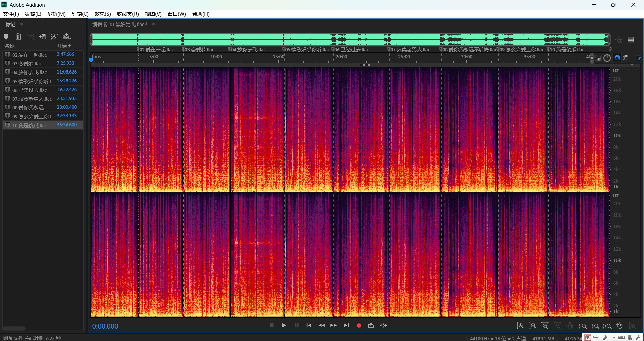Screen dimensions: 644x341
Task: Toggle the snapping magnet icon
Action: [x=617, y=58]
